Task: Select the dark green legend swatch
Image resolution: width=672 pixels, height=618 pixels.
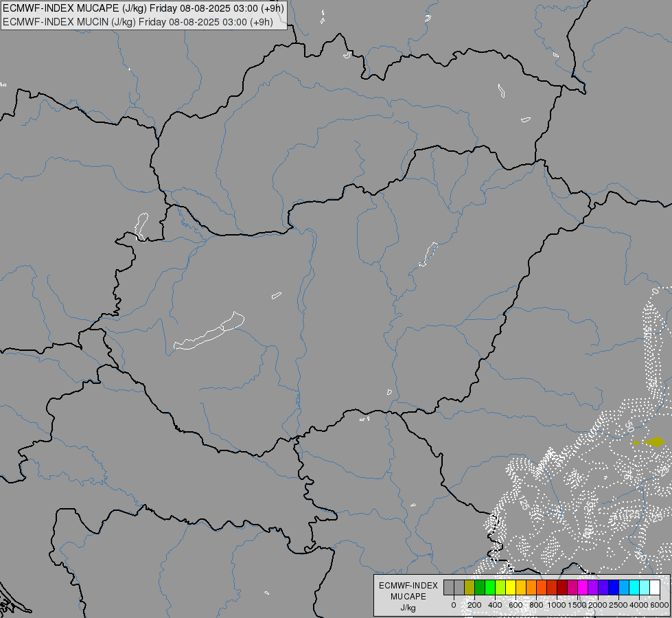Action: coord(480,587)
